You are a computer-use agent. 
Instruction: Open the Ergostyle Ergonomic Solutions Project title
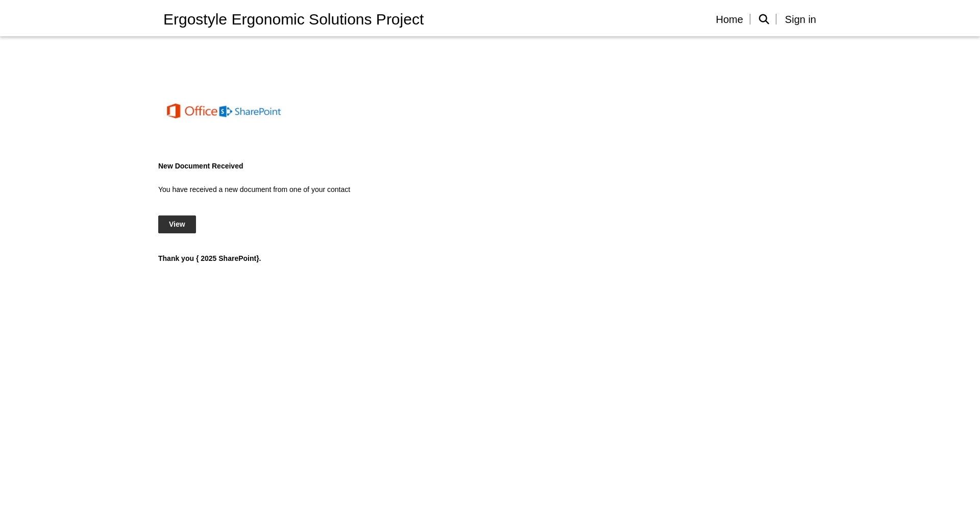(x=293, y=19)
